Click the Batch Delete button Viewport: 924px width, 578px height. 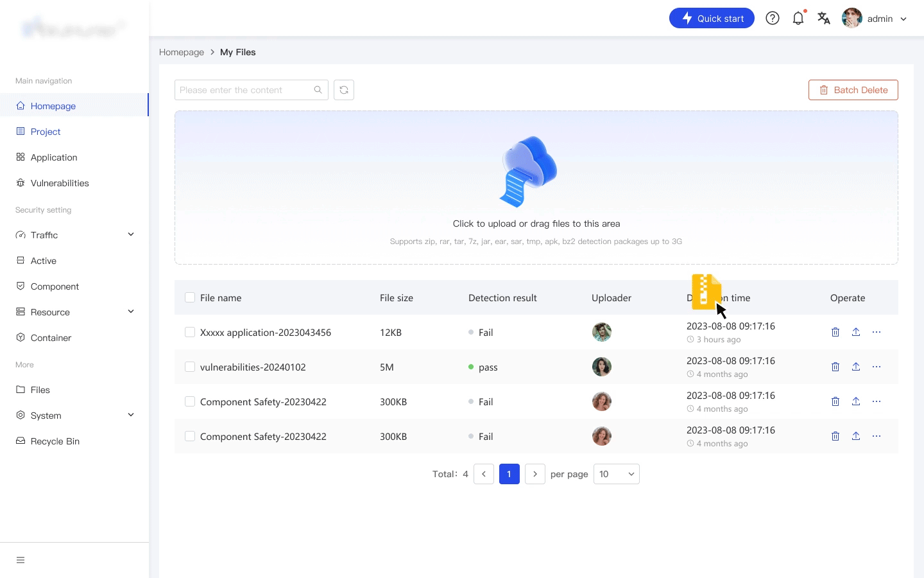pos(853,90)
